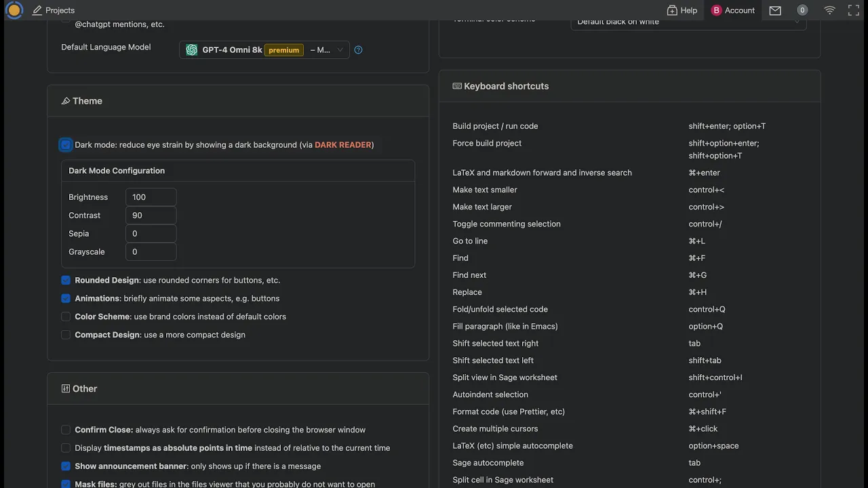Click the Theme heading brush icon
The width and height of the screenshot is (868, 488).
click(66, 101)
